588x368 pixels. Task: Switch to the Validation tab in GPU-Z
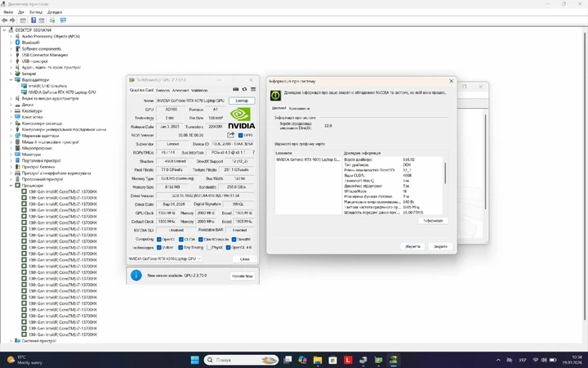point(199,91)
